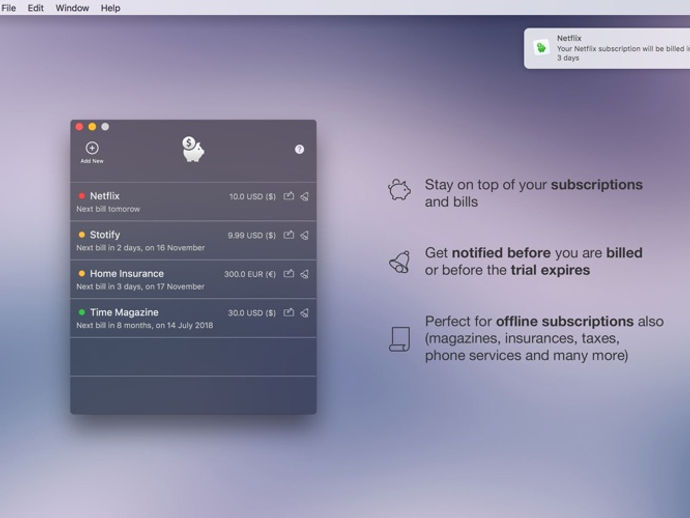The height and width of the screenshot is (518, 690).
Task: Open the Netflix billing notification banner
Action: click(x=607, y=48)
